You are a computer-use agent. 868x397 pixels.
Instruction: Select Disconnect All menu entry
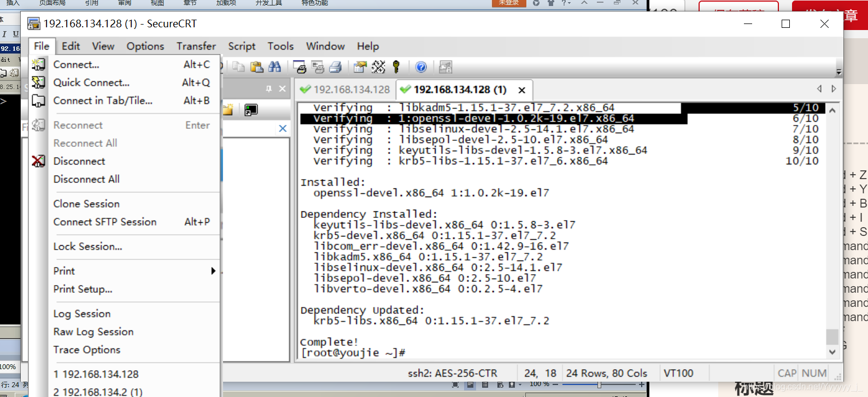(125, 179)
